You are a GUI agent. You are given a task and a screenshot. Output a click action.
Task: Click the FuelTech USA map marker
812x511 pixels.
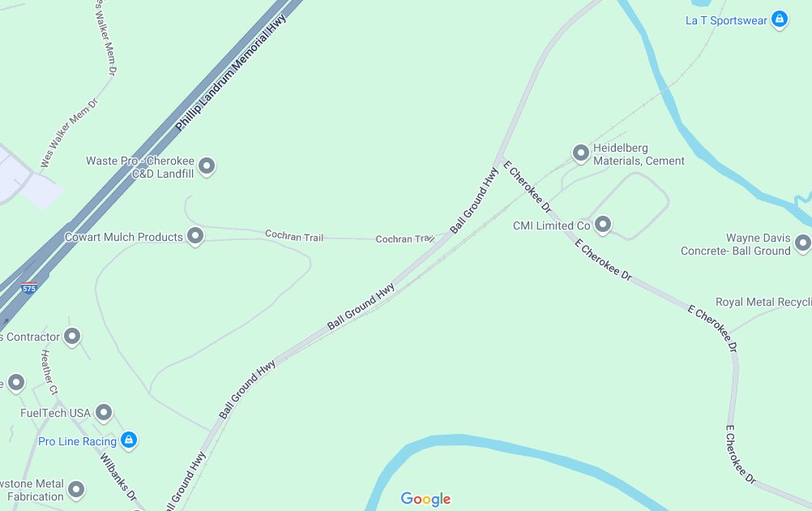[x=104, y=413]
